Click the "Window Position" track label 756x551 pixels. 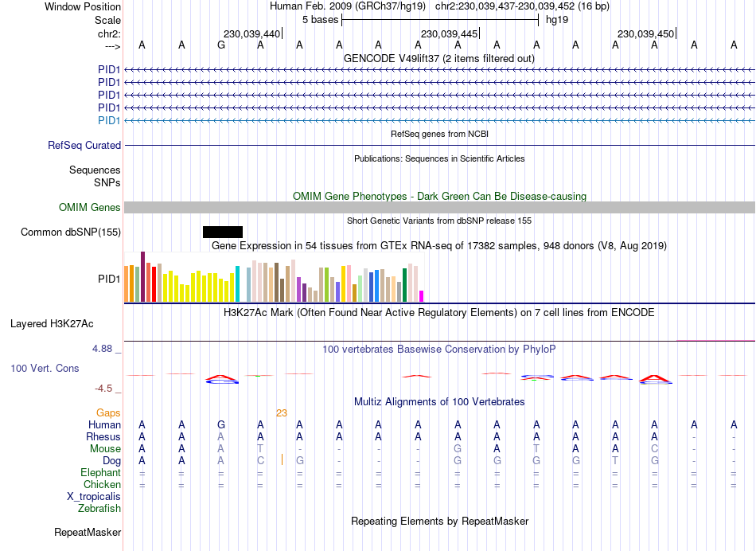[83, 6]
